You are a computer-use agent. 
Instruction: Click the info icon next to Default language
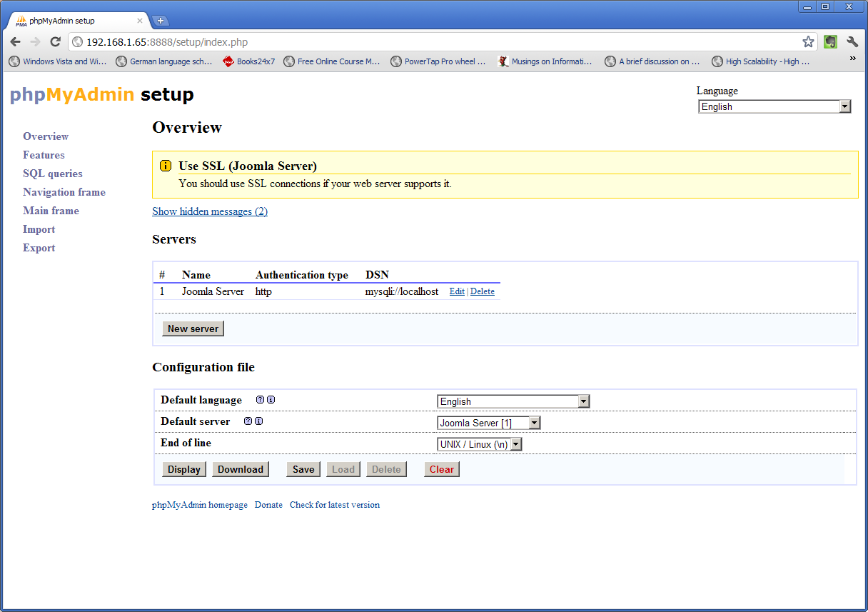click(271, 399)
